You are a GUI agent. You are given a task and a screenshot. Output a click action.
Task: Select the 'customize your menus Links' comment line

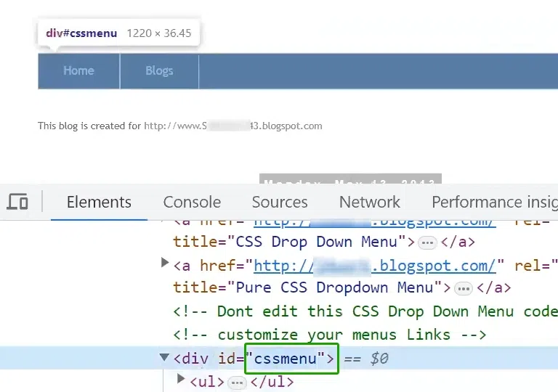point(330,335)
